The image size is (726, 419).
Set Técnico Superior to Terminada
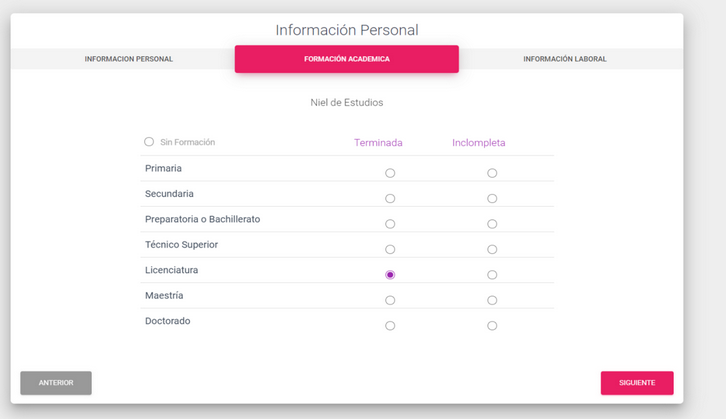point(390,250)
